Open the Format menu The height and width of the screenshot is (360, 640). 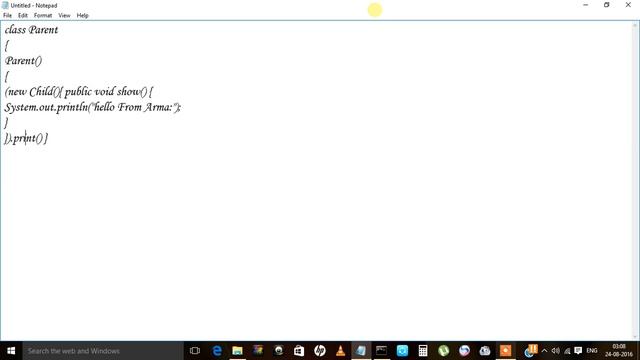pos(43,16)
